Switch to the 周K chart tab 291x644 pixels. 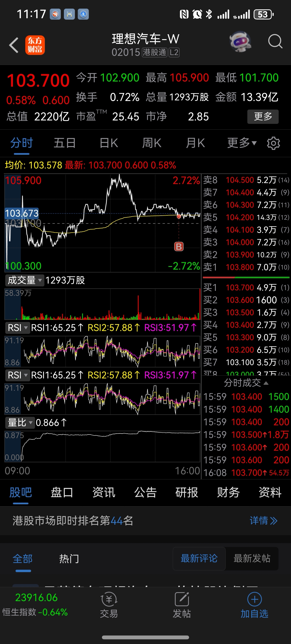pos(152,143)
